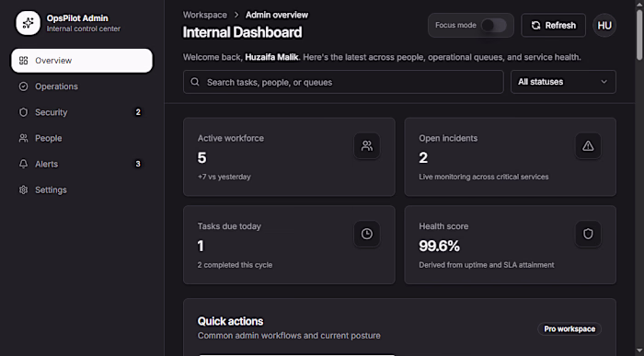644x356 pixels.
Task: Open the All statuses dropdown
Action: pyautogui.click(x=563, y=82)
